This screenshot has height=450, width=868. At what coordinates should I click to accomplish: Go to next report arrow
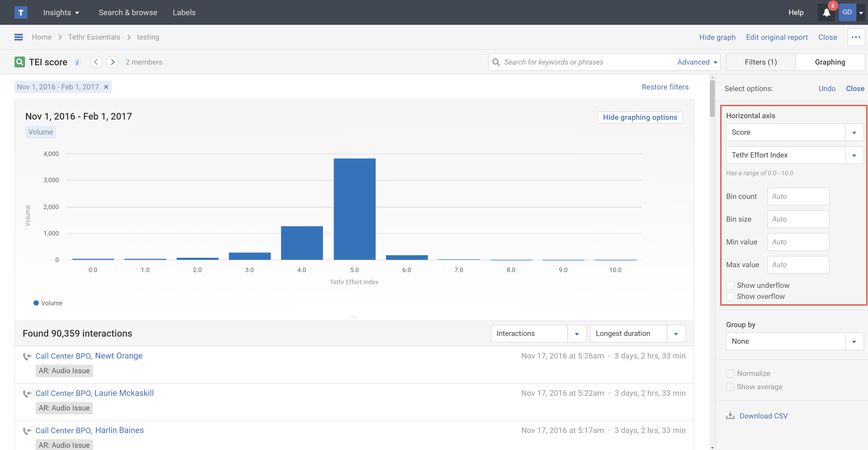(112, 62)
